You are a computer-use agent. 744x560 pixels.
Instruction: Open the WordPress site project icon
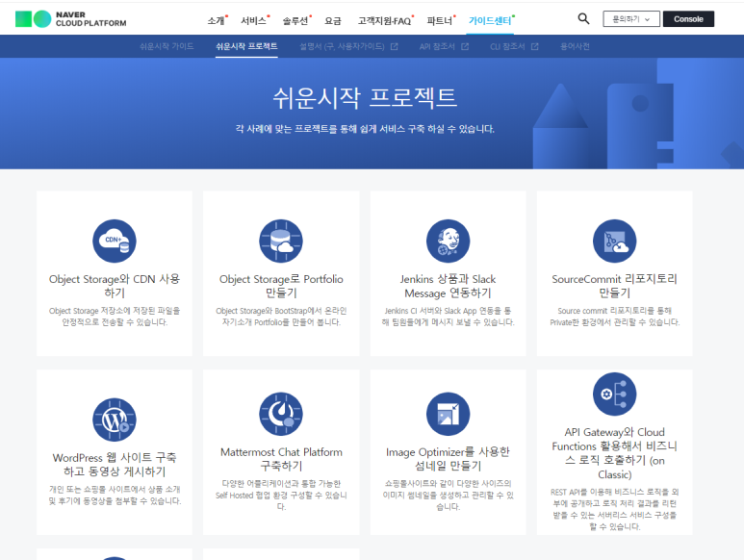115,420
